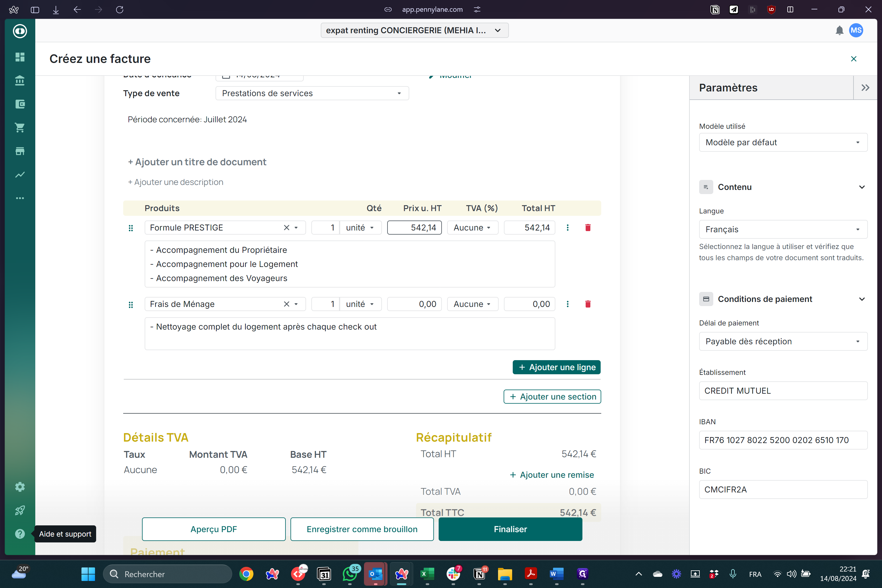Click the Windows Start button
The width and height of the screenshot is (882, 588).
[x=88, y=574]
